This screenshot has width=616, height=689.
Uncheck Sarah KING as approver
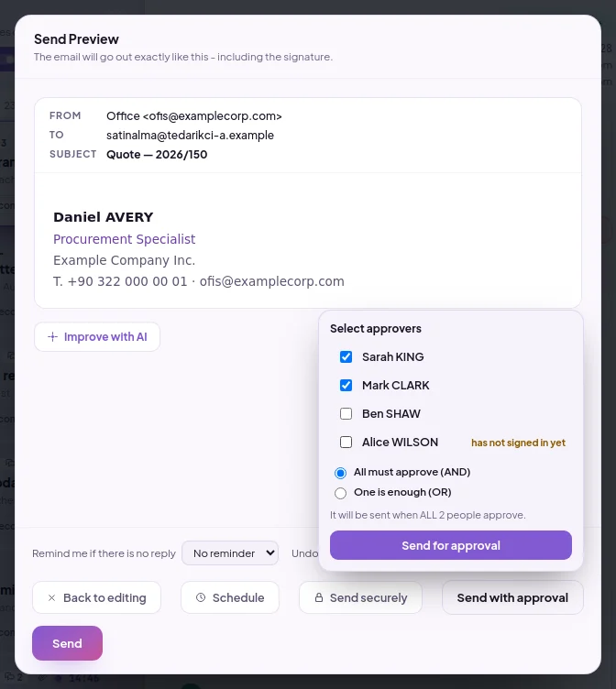click(x=346, y=356)
